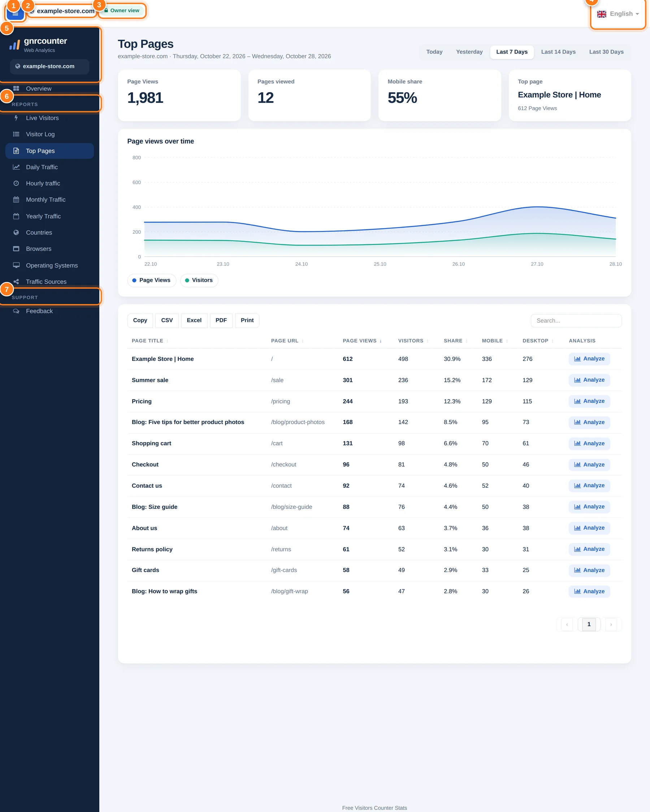
Task: Click the Hourly traffic clock icon
Action: (16, 183)
